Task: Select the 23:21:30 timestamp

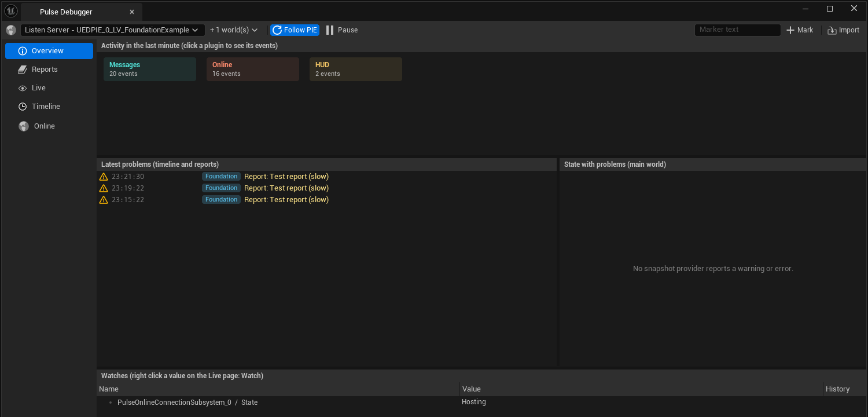Action: [128, 177]
